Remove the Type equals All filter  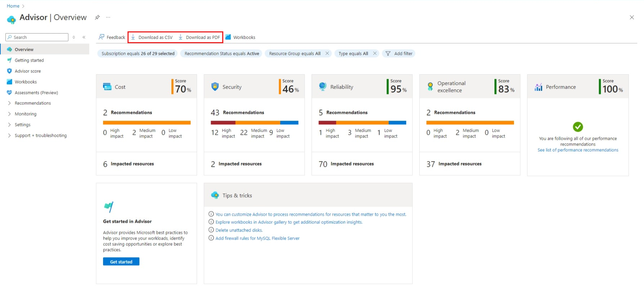pos(375,53)
